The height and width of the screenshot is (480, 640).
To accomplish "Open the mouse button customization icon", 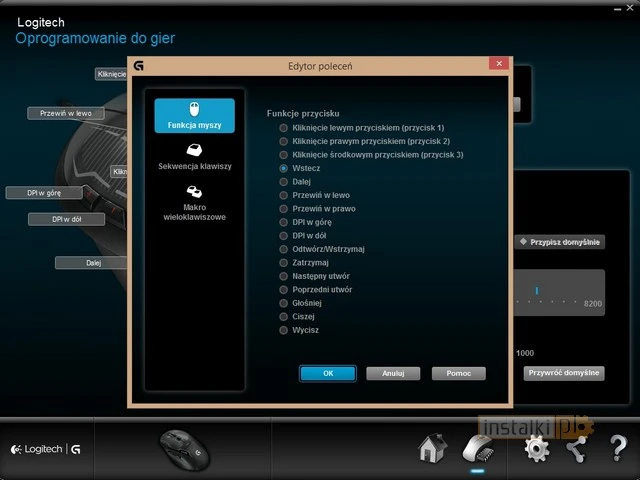I will [x=478, y=449].
